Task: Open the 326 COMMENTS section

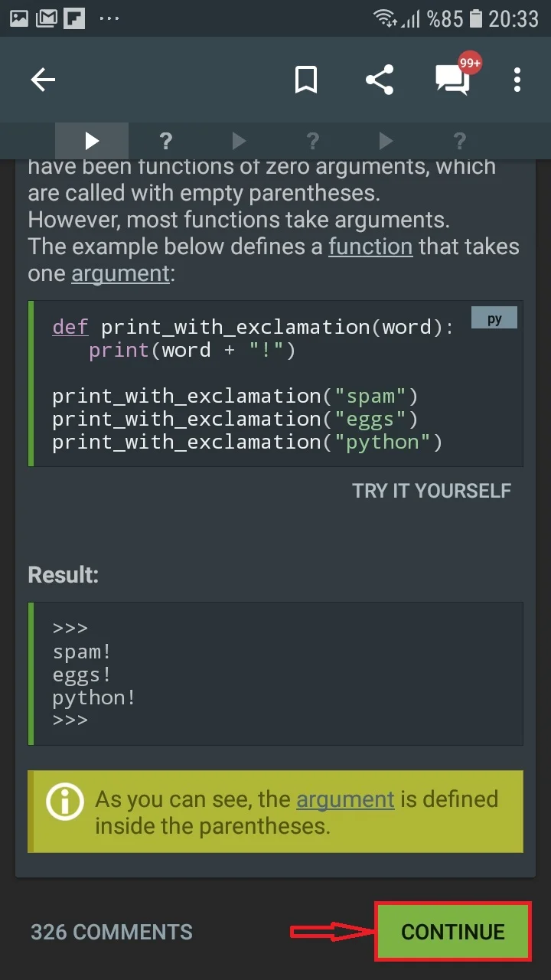Action: [112, 932]
